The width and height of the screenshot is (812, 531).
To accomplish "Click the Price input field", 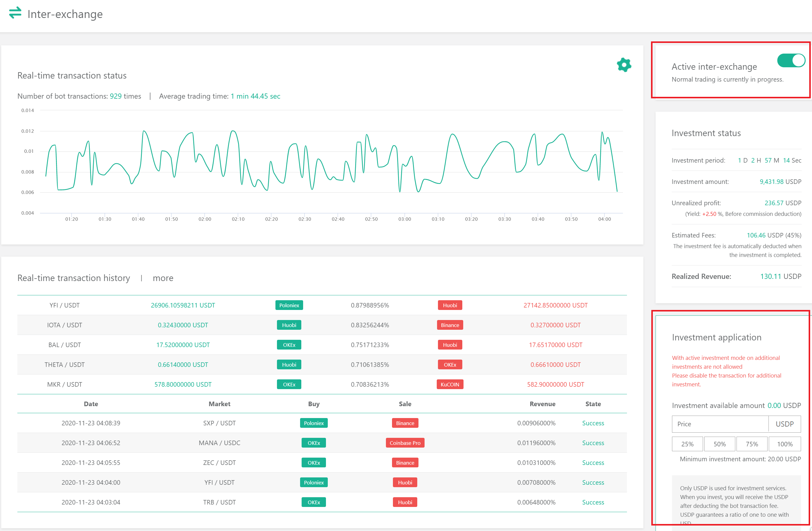I will coord(719,424).
